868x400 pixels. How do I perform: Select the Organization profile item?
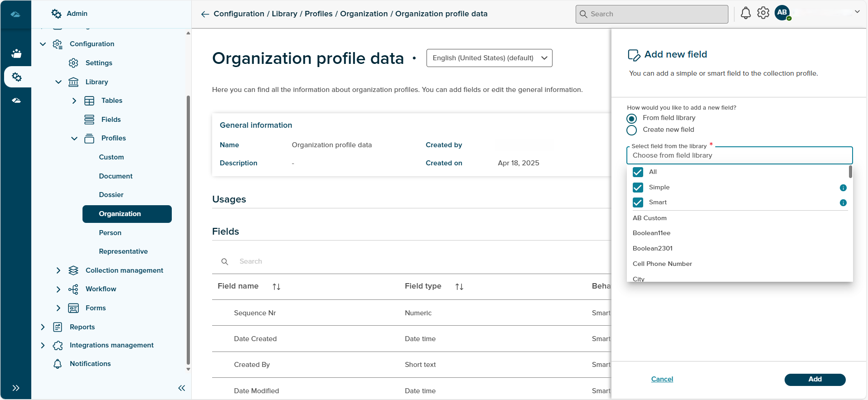click(127, 214)
